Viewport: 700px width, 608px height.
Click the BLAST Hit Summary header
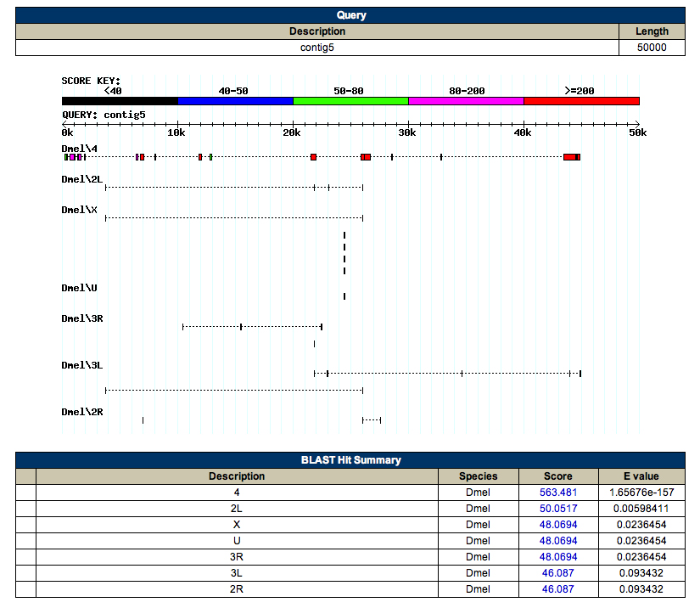(x=350, y=460)
